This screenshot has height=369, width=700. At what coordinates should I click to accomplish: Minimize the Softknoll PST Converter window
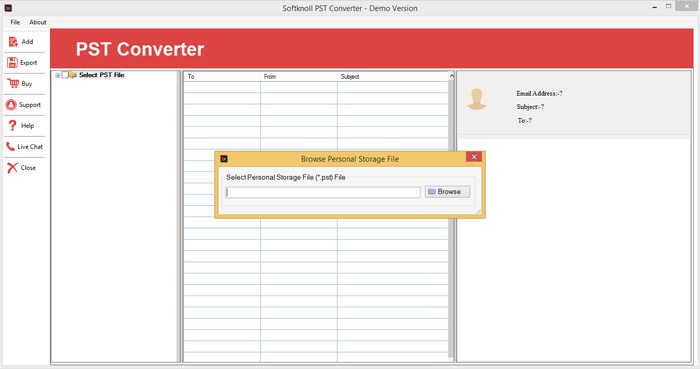pos(654,7)
